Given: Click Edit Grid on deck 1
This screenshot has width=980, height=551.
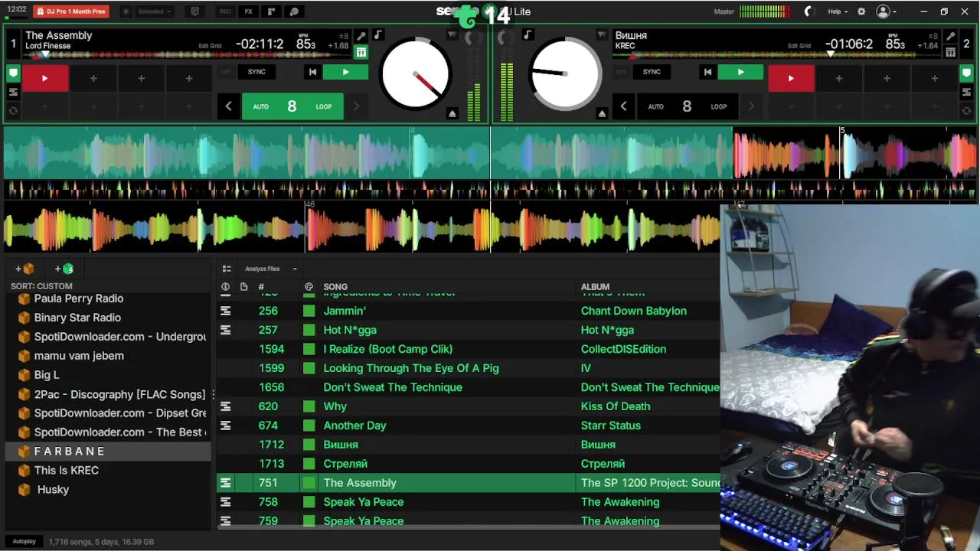Looking at the screenshot, I should click(x=210, y=46).
